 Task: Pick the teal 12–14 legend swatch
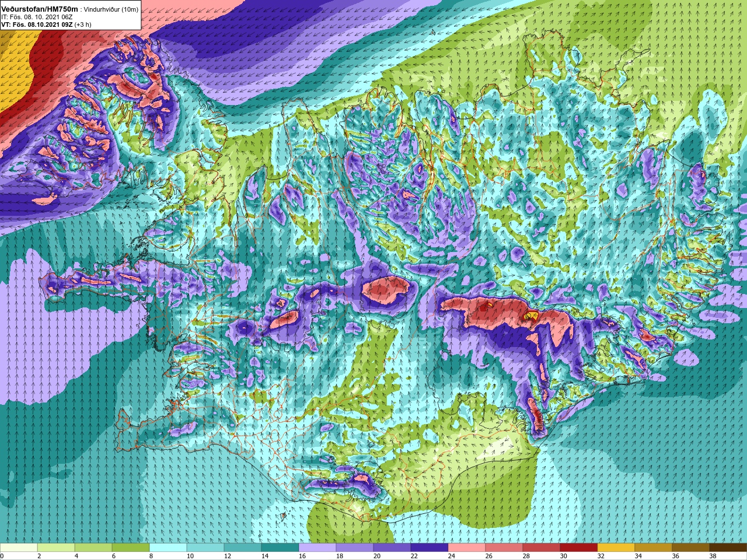243,548
